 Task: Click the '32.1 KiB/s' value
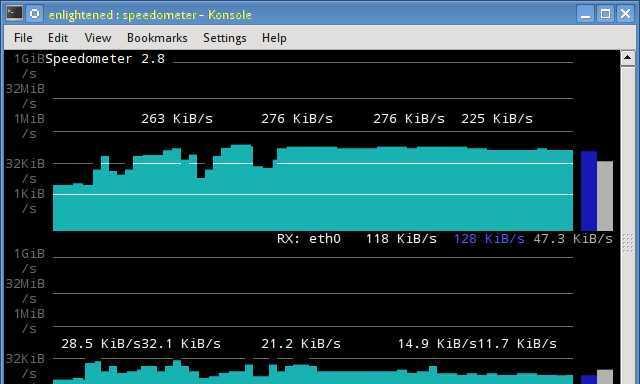pos(181,344)
